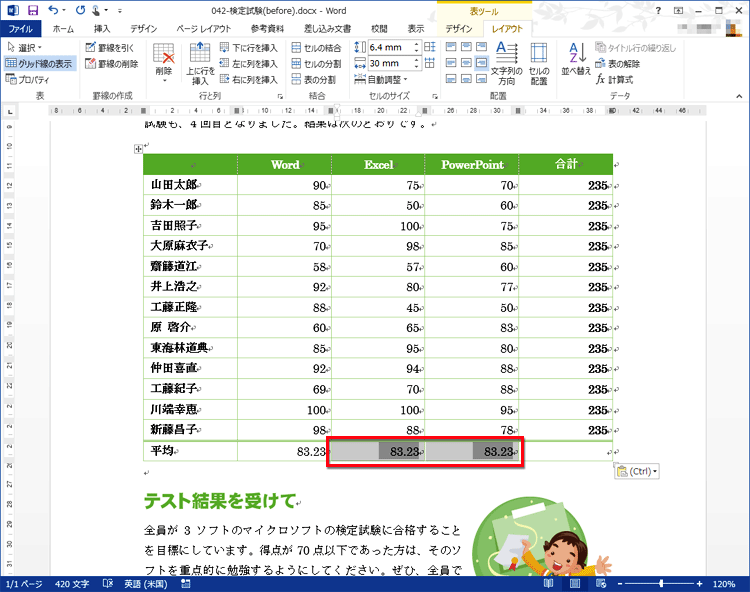750x592 pixels.
Task: Toggle グリッド線の表示 gridlines display
Action: tap(39, 64)
